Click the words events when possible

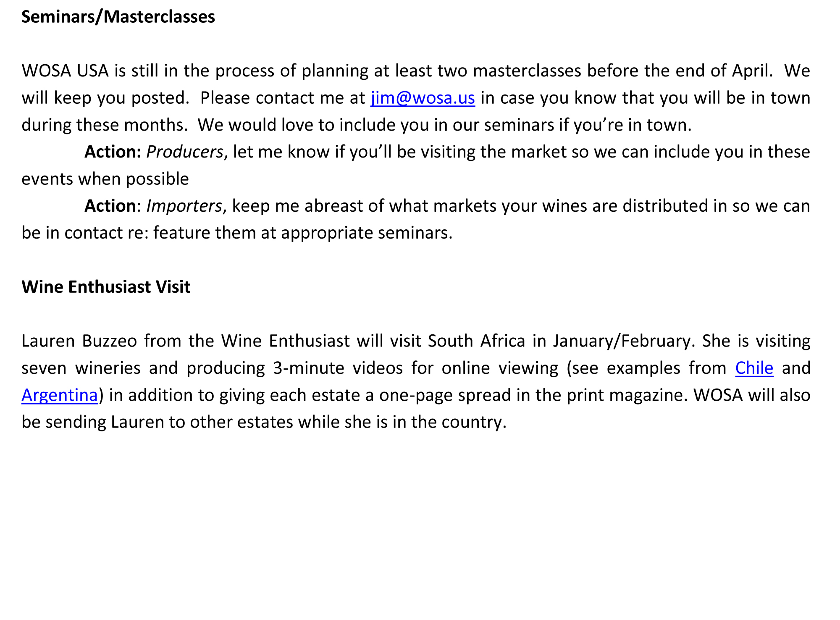coord(105,179)
